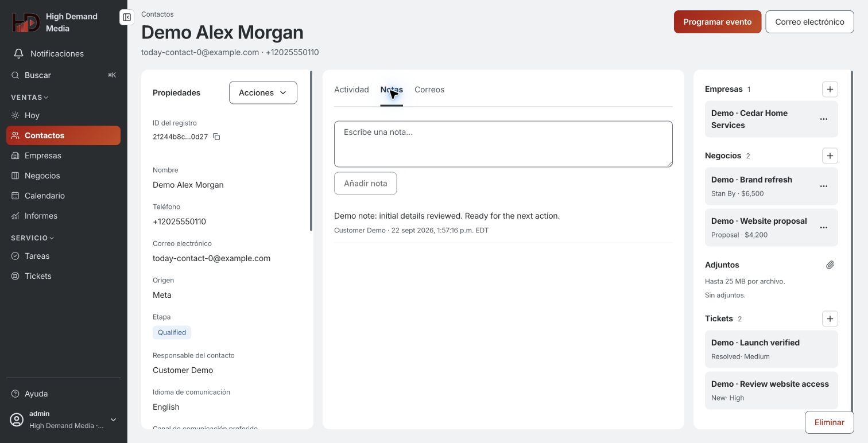Image resolution: width=868 pixels, height=443 pixels.
Task: Switch to the Actividad tab
Action: pyautogui.click(x=351, y=90)
